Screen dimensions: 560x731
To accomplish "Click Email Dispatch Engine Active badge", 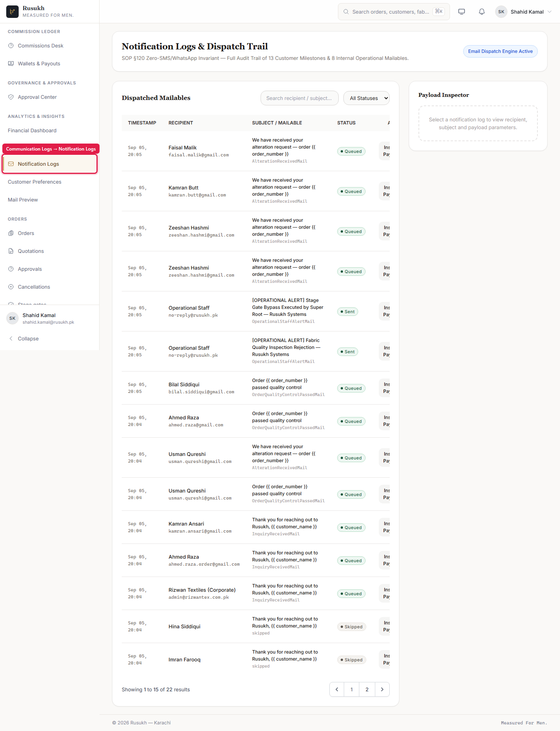I will (x=500, y=51).
